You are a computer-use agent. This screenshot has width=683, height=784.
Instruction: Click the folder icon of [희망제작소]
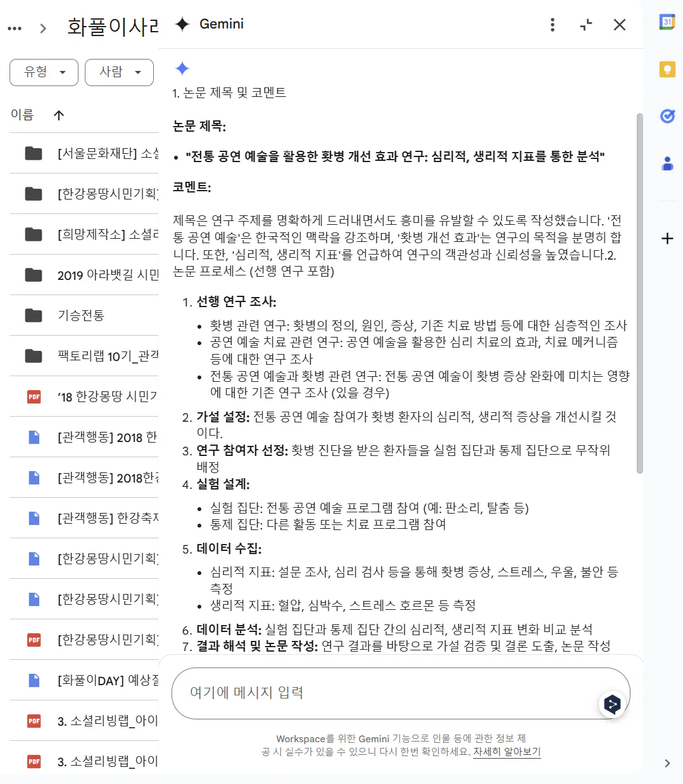coord(34,234)
